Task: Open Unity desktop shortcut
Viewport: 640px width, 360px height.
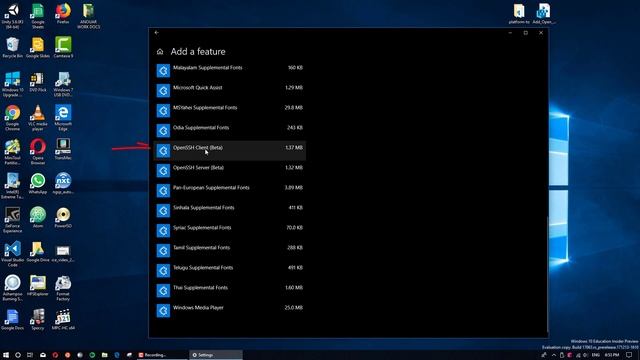Action: point(13,16)
